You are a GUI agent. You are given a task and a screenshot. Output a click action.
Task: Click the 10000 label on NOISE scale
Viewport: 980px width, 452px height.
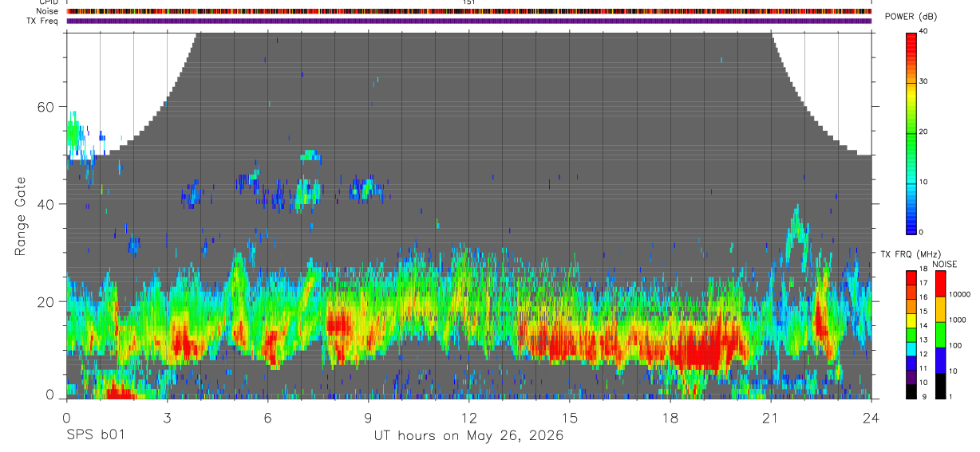pos(959,294)
